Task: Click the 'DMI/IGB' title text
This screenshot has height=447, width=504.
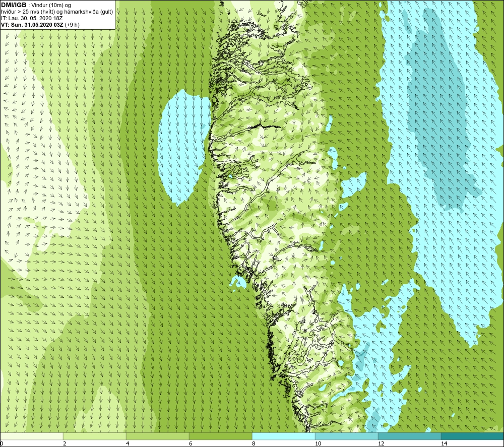Action: point(14,5)
